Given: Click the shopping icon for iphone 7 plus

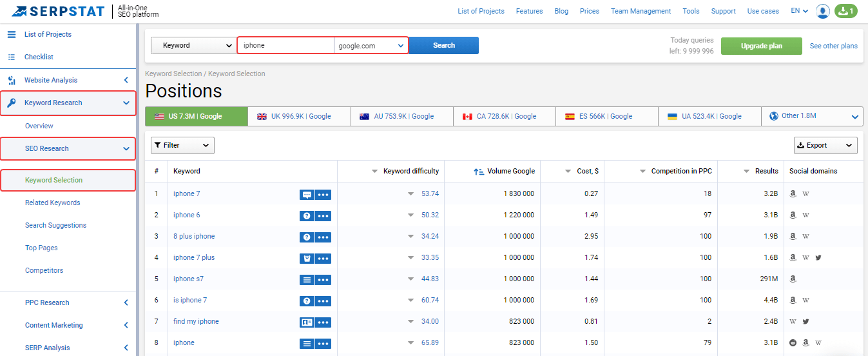Looking at the screenshot, I should point(307,258).
